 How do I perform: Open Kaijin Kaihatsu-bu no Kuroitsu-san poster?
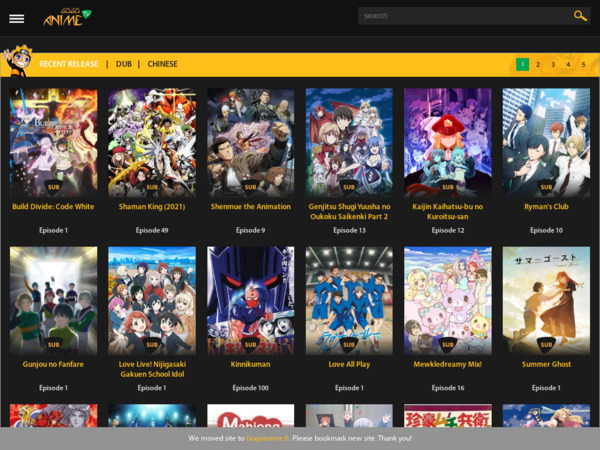448,143
